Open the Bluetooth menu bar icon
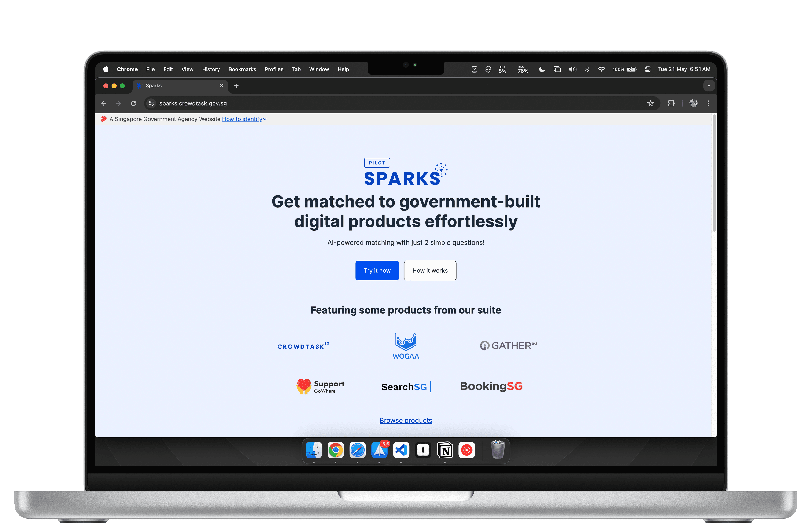 [x=587, y=69]
